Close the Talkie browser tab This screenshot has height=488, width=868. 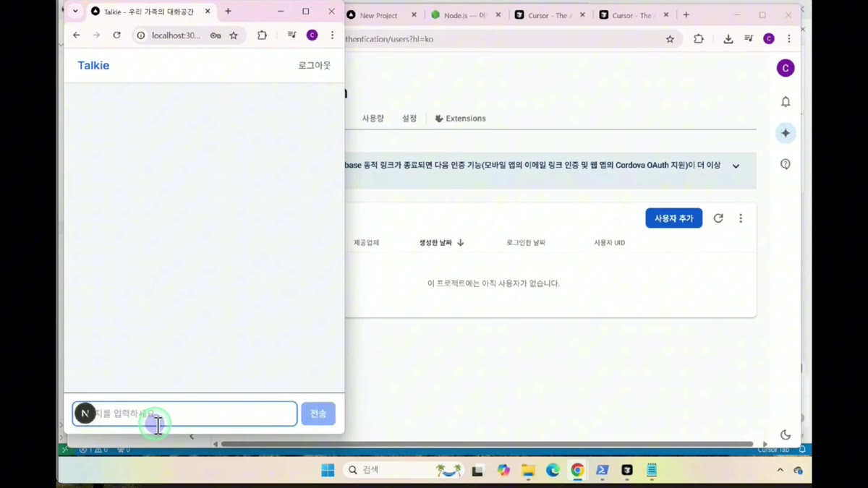[x=208, y=12]
